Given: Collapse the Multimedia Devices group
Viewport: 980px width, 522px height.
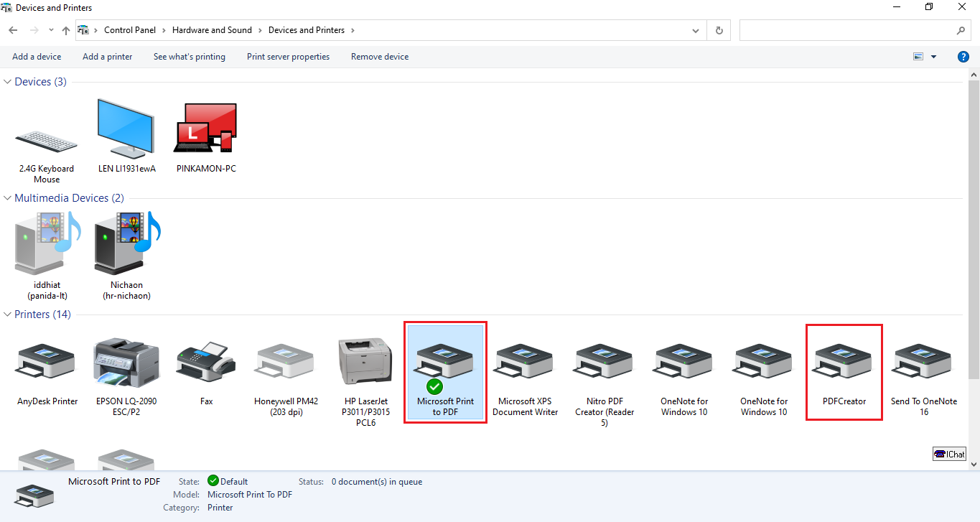Looking at the screenshot, I should click(x=8, y=198).
